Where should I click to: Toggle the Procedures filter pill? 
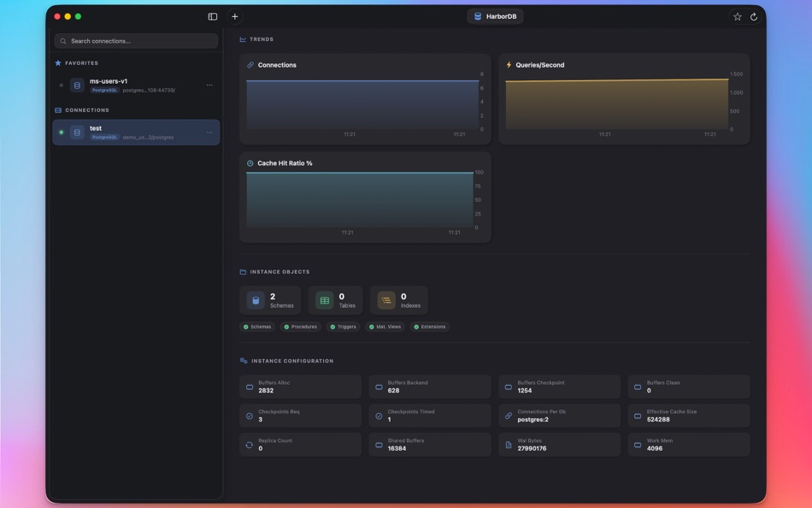click(300, 326)
